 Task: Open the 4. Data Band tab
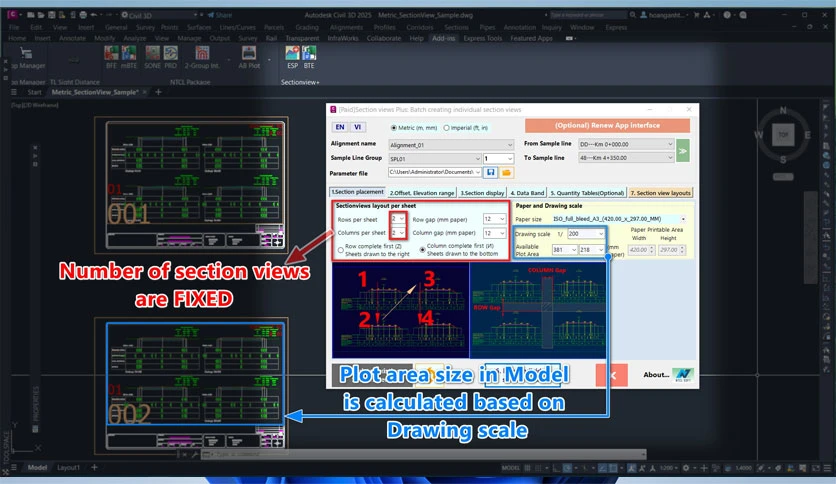click(527, 193)
